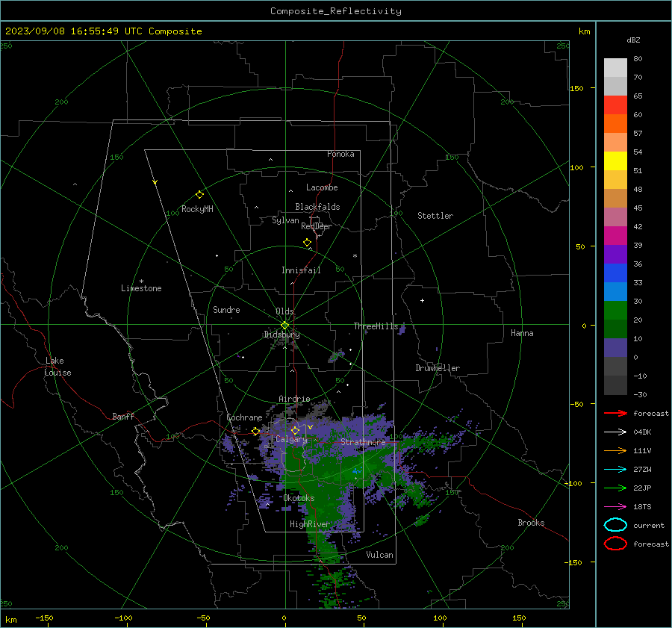Pick the purple 36-39 dBZ swatch
672x628 pixels.
coord(615,254)
